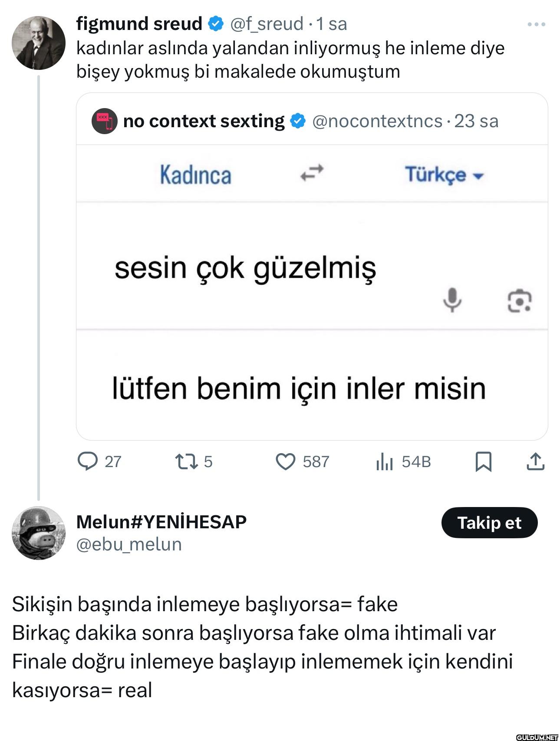Tap the microphone icon in translator

pos(452,300)
